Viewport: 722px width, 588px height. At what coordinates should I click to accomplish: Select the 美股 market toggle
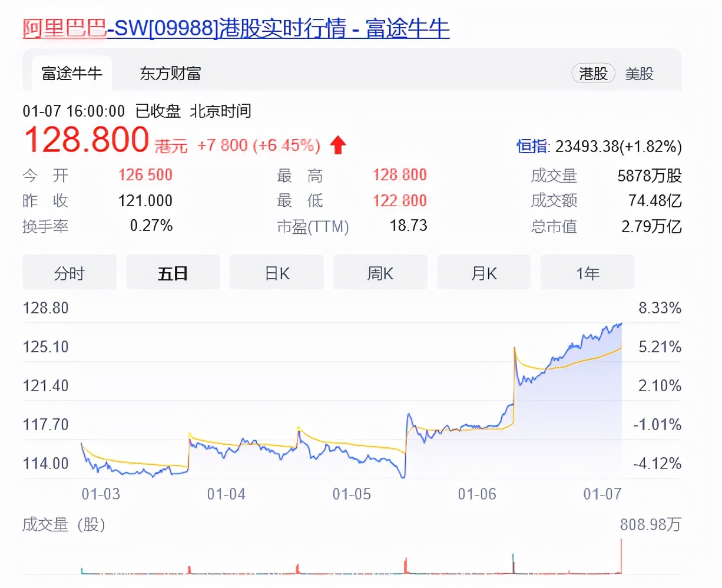pos(640,74)
